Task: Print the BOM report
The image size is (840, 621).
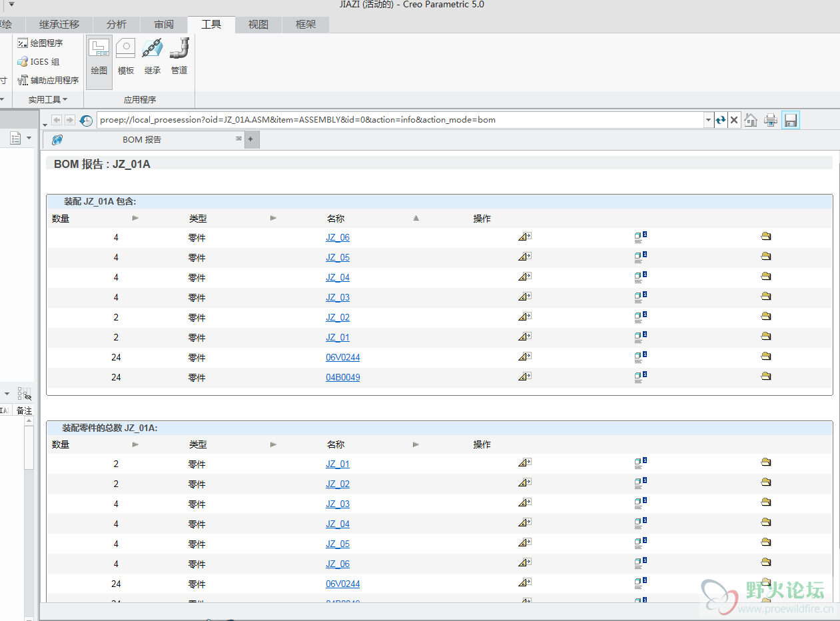Action: coord(771,120)
